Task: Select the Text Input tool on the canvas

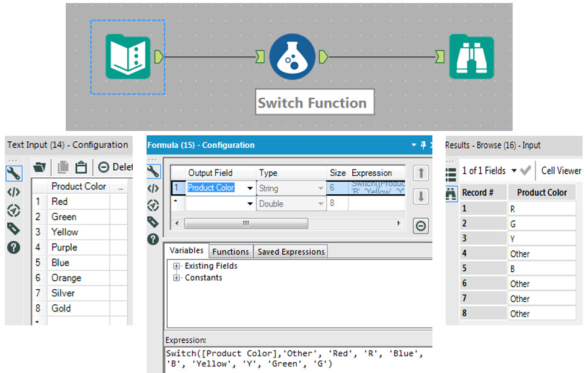Action: click(x=127, y=56)
